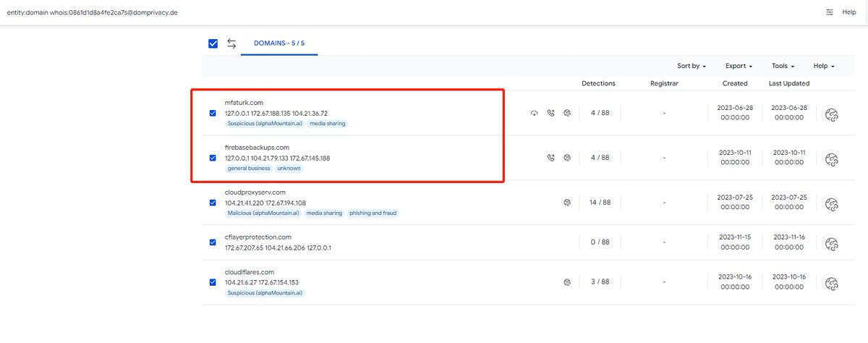This screenshot has width=868, height=343.
Task: Click IP addresses under cflayerprotection.com
Action: [x=278, y=247]
